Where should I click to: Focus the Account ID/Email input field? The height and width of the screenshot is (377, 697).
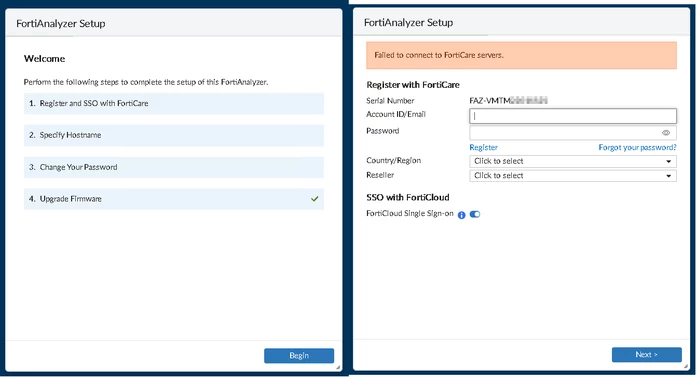[x=573, y=116]
